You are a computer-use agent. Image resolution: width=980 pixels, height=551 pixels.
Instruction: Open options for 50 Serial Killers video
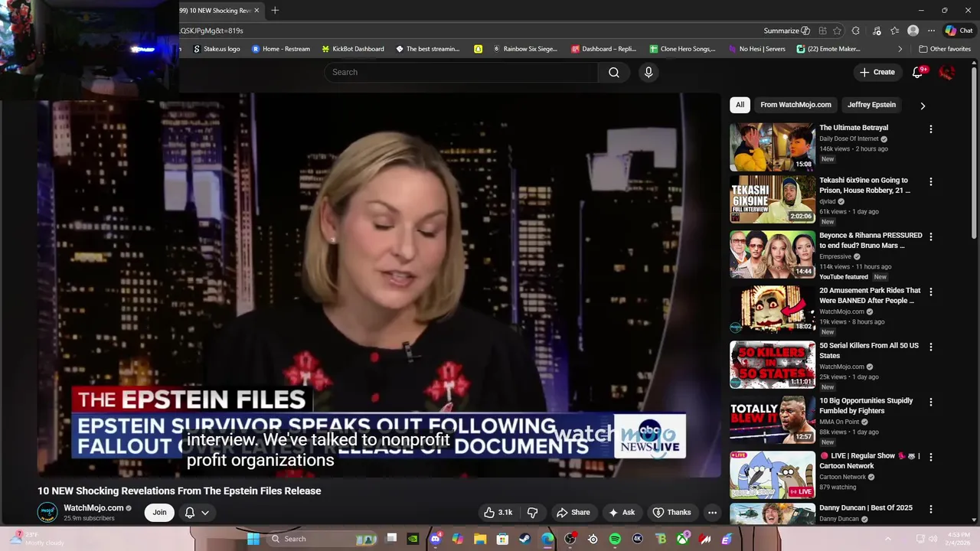click(931, 347)
